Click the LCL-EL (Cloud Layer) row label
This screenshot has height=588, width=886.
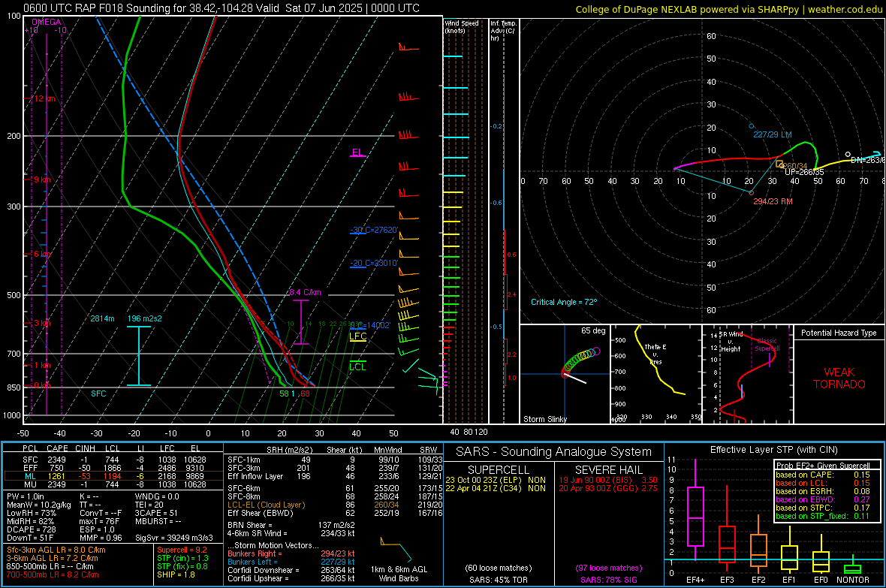(266, 505)
